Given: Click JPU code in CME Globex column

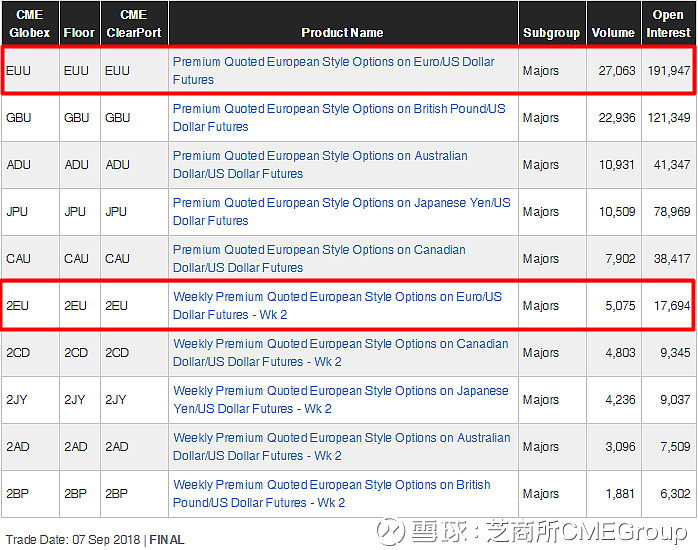Looking at the screenshot, I should coord(17,212).
